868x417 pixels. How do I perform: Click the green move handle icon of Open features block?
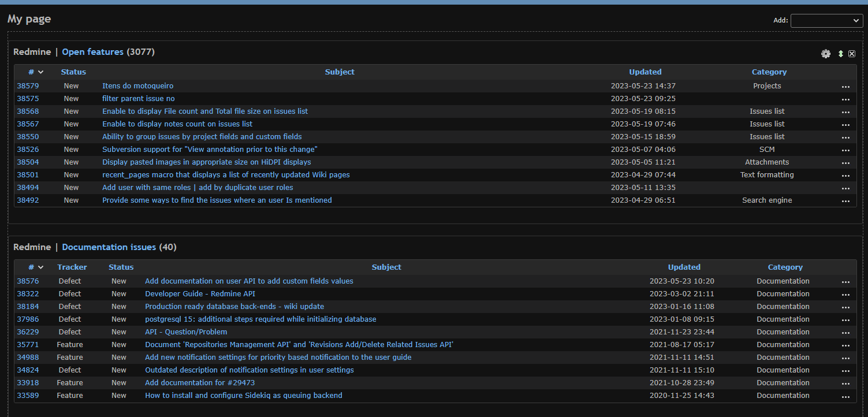[x=841, y=54]
